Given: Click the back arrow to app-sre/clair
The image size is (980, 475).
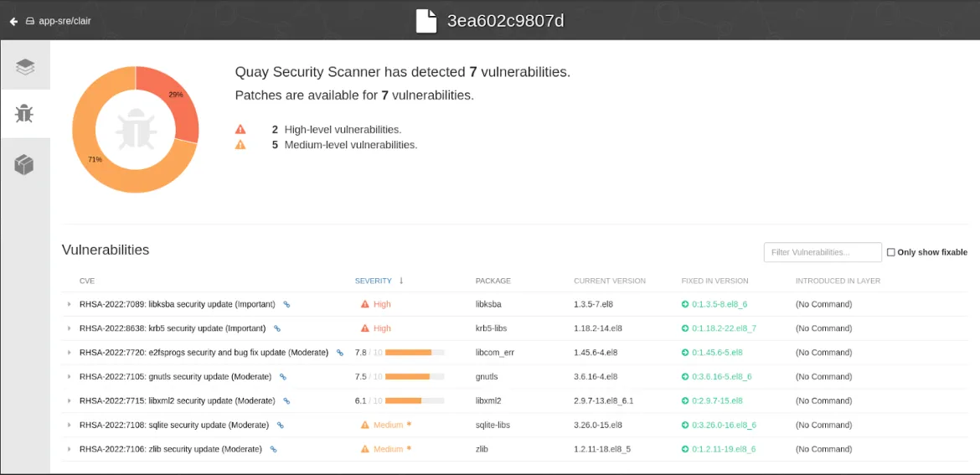Looking at the screenshot, I should tap(13, 21).
